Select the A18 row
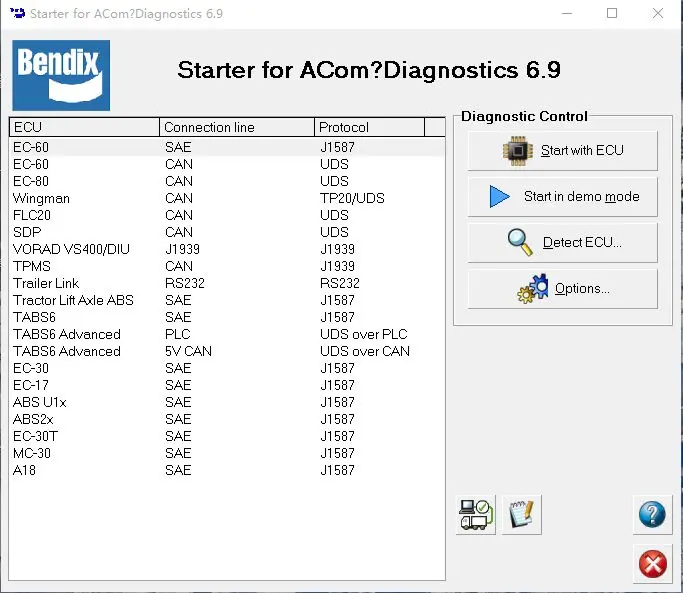This screenshot has width=683, height=593. (227, 470)
